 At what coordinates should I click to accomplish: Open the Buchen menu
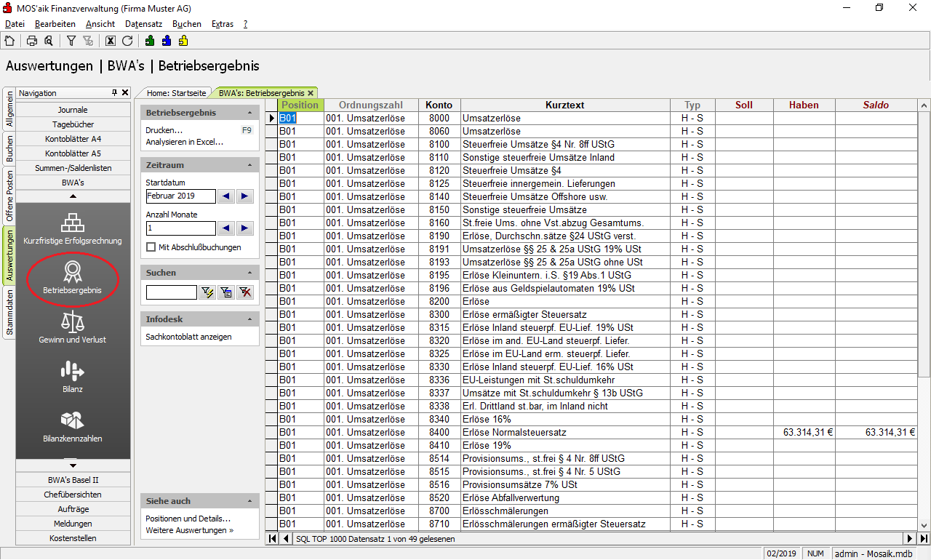[187, 24]
